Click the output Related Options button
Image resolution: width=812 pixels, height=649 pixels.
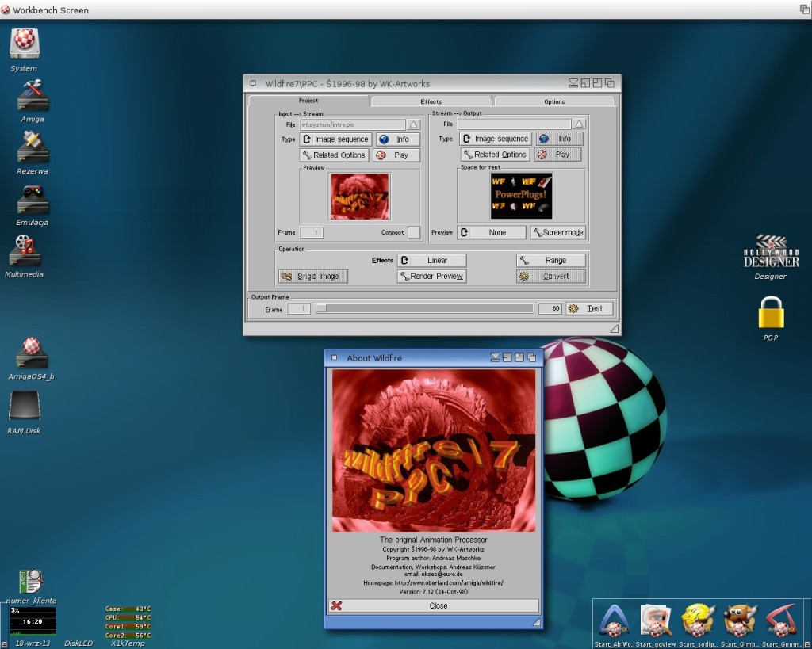coord(495,155)
